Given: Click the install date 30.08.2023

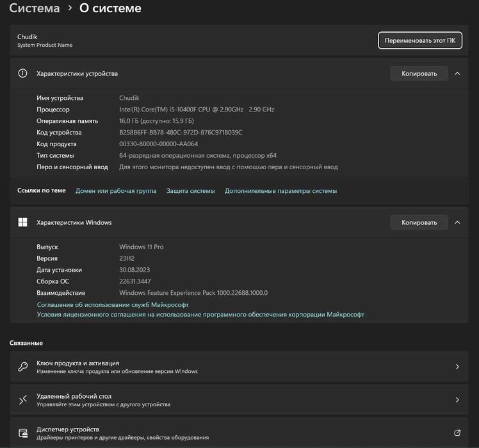Looking at the screenshot, I should [134, 270].
